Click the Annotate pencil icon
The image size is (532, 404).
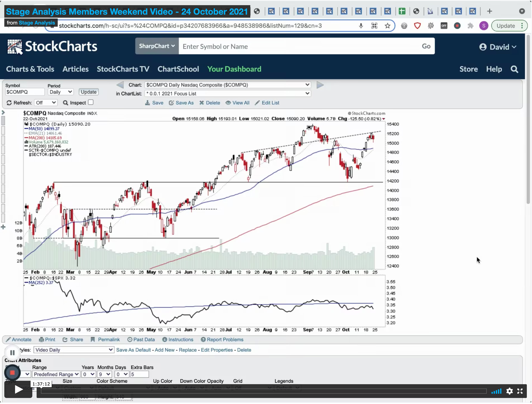tap(8, 339)
